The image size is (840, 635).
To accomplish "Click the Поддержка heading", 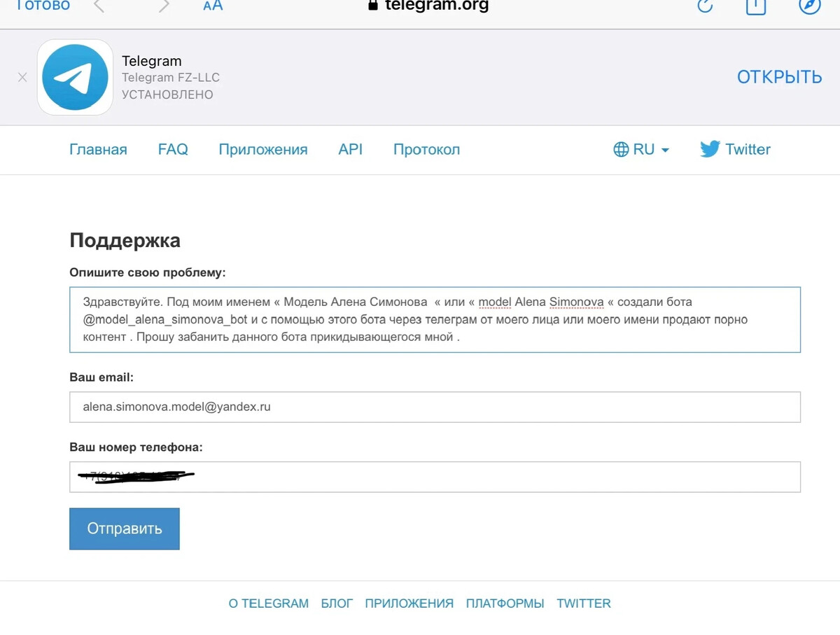I will coord(125,241).
